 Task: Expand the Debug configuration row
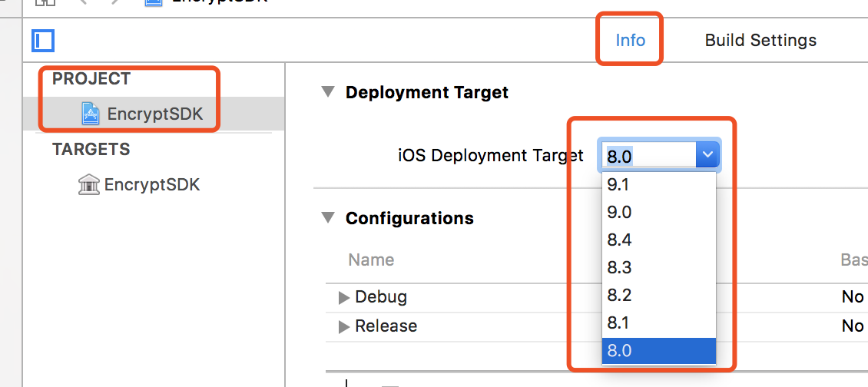pos(344,297)
